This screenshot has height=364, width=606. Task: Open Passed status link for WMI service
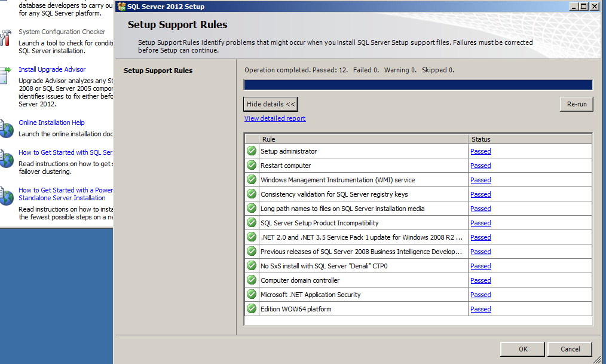click(x=480, y=180)
